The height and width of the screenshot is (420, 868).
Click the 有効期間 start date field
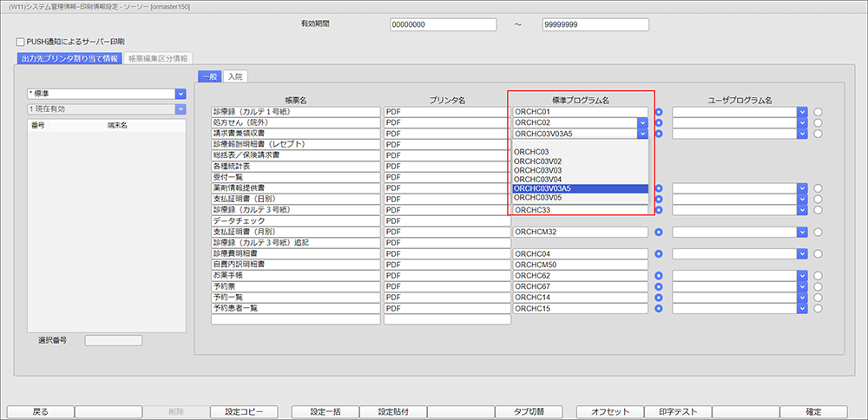click(x=441, y=25)
